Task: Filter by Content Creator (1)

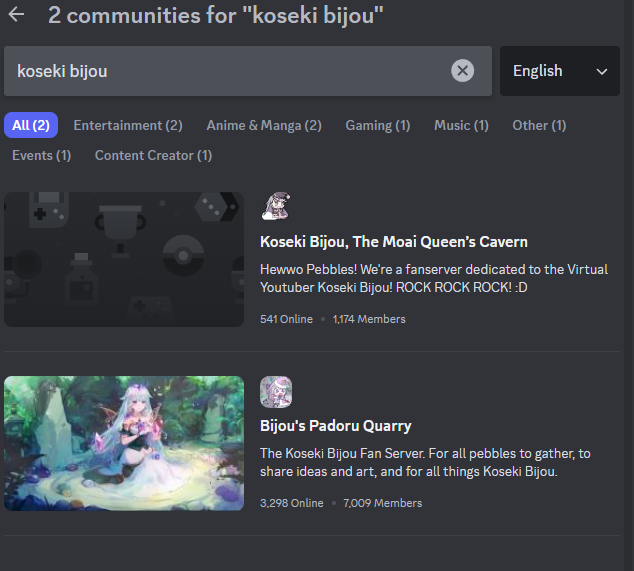Action: tap(153, 155)
